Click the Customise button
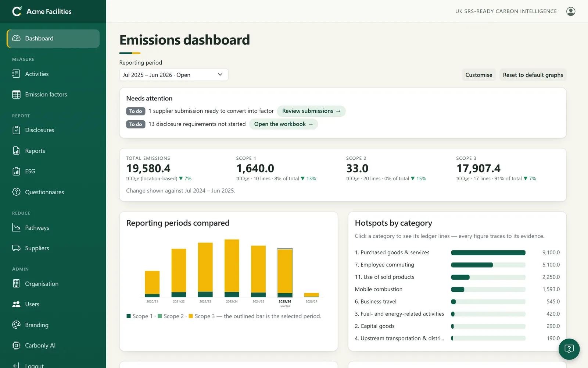Image resolution: width=588 pixels, height=368 pixels. [478, 75]
